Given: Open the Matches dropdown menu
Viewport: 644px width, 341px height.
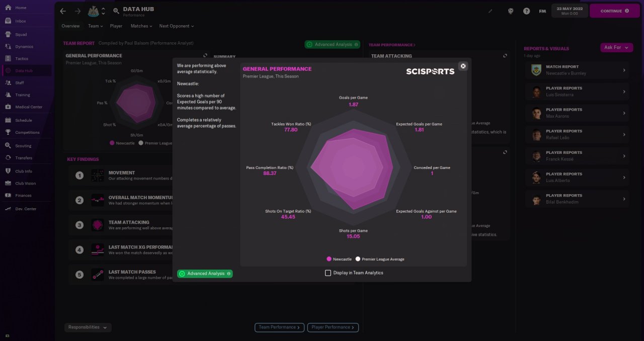Looking at the screenshot, I should point(142,26).
